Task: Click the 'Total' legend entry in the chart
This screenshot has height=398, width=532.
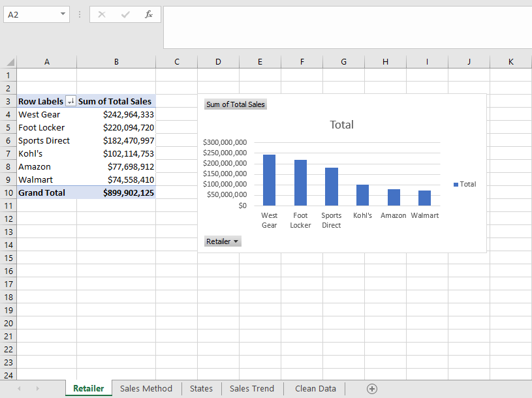Action: [465, 184]
